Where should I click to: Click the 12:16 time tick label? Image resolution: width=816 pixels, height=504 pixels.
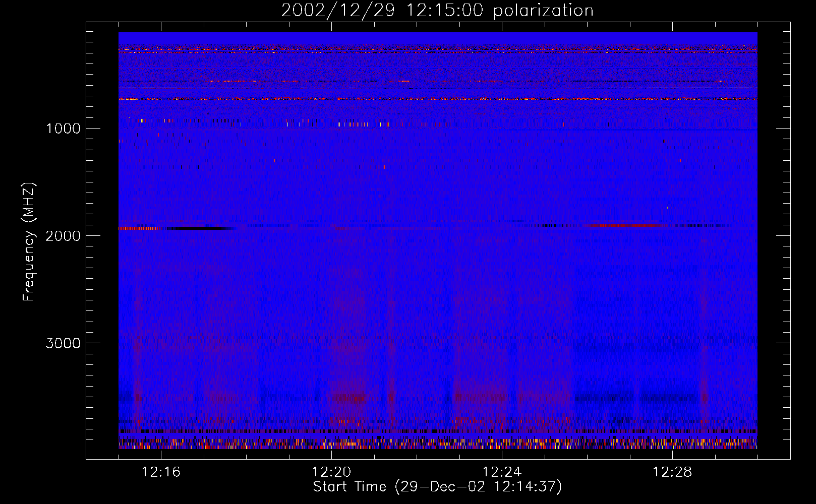pos(161,472)
